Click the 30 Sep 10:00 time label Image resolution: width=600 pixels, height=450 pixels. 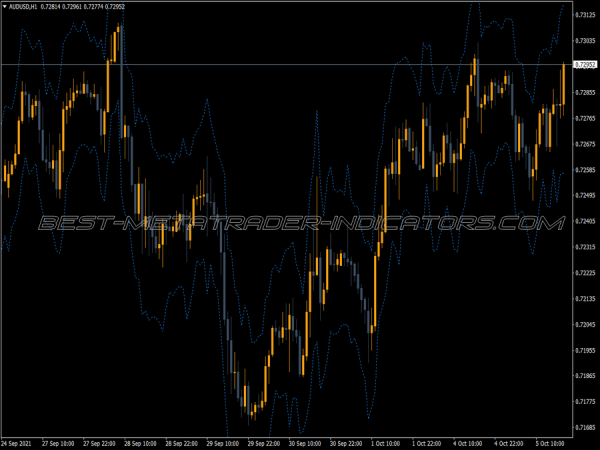click(305, 443)
